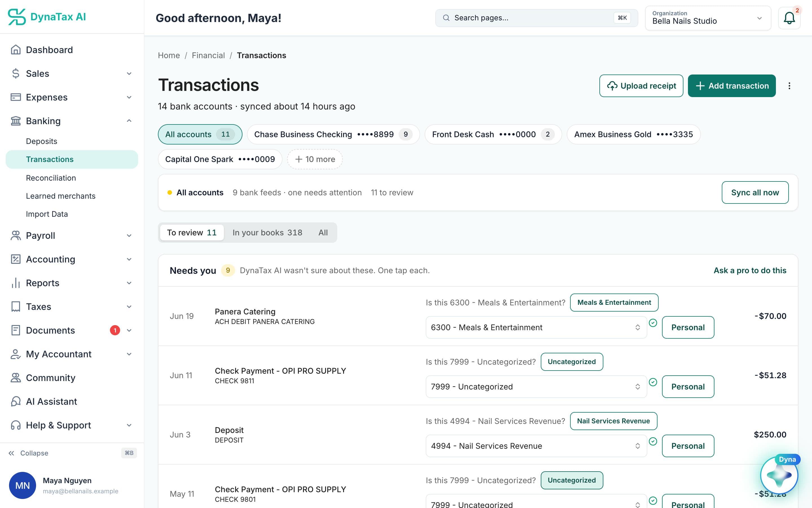Image resolution: width=812 pixels, height=508 pixels.
Task: Click the Upload receipt button
Action: tap(641, 86)
